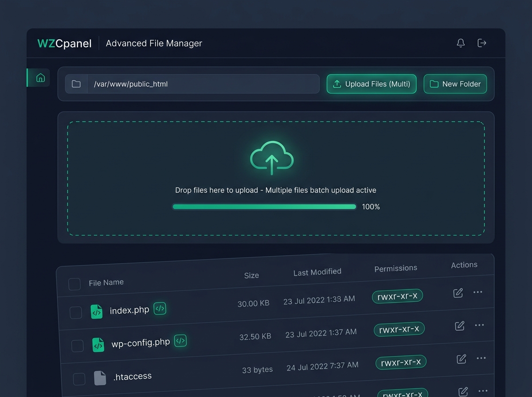Click the 24 Jul 2022 7:37 AM date

pos(323,366)
